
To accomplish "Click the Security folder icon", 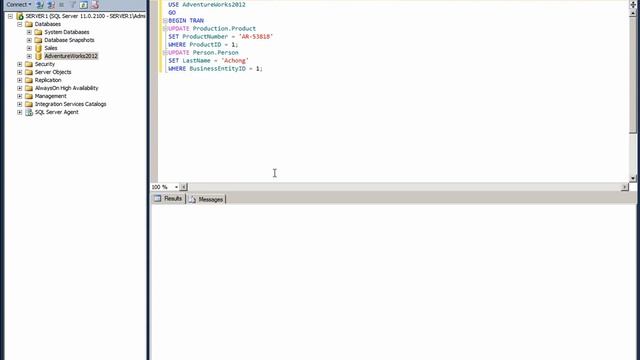I will coord(29,64).
